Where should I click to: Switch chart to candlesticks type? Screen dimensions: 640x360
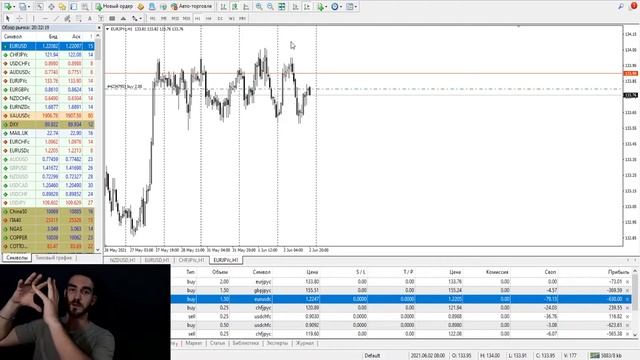[x=235, y=7]
